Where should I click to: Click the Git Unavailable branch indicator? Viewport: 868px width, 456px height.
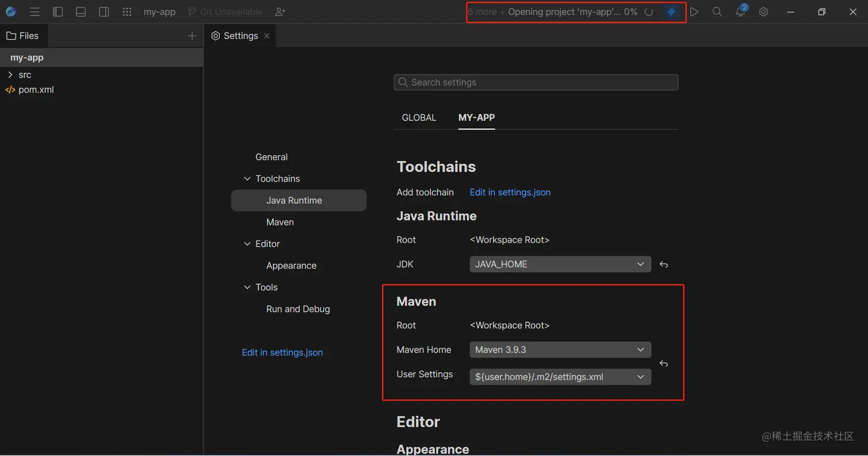tap(225, 11)
